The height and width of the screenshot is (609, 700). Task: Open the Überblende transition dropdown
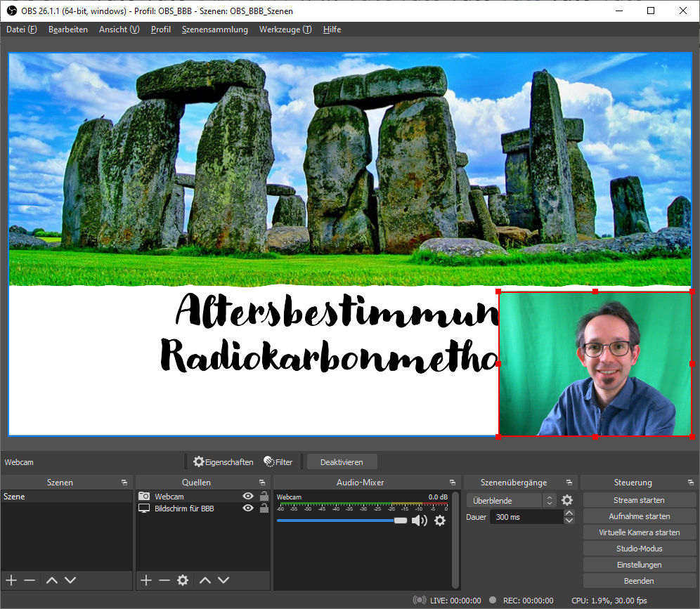coord(511,501)
